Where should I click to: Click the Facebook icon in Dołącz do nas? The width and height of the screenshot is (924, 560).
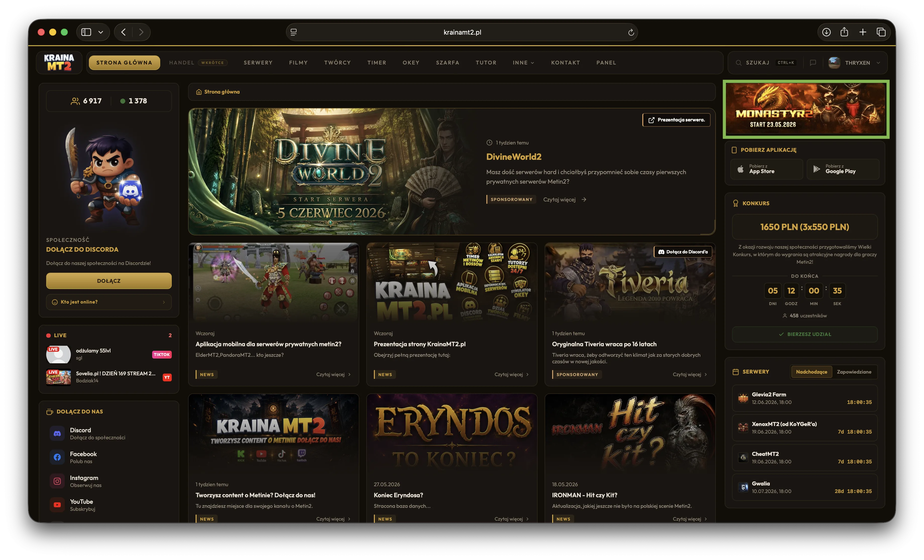pyautogui.click(x=57, y=457)
